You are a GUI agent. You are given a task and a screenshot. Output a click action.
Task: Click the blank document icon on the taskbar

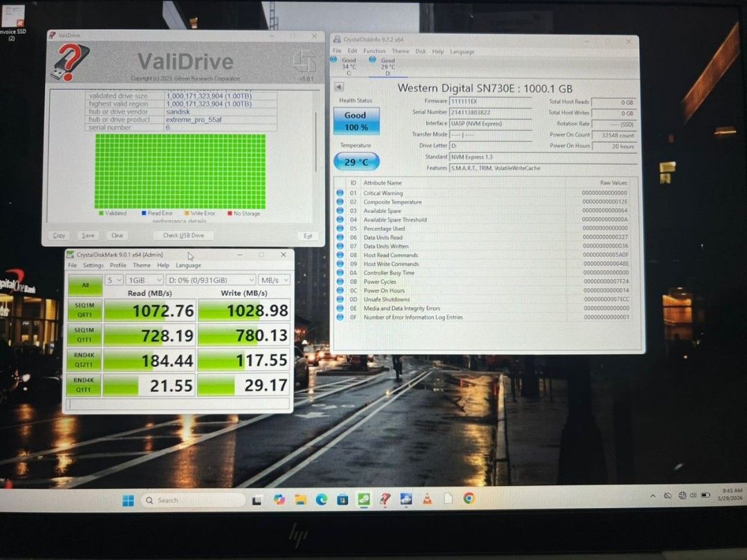pos(448,498)
